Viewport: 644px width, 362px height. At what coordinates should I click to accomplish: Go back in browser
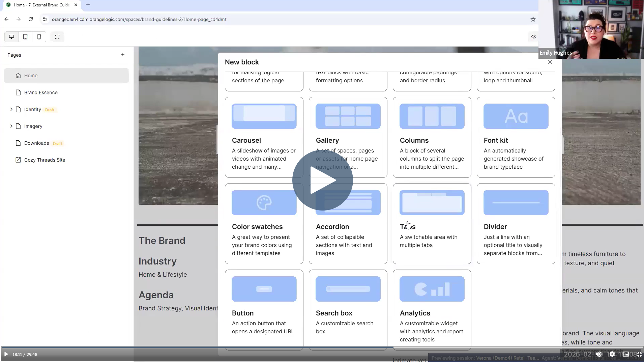[6, 19]
